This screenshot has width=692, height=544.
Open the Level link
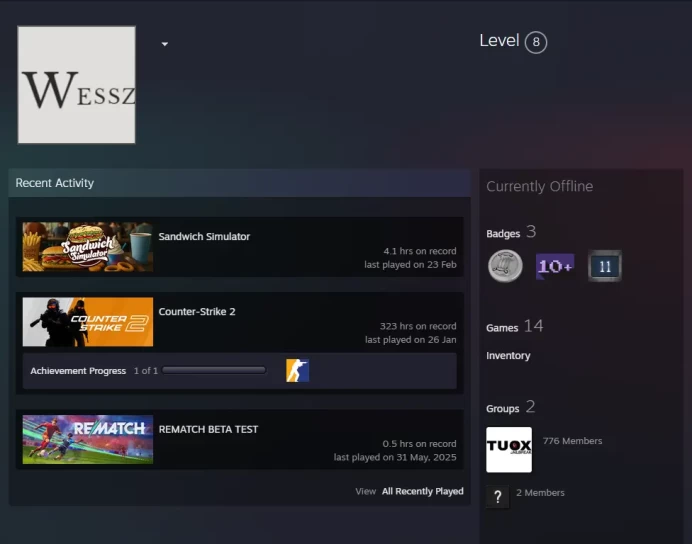(499, 41)
